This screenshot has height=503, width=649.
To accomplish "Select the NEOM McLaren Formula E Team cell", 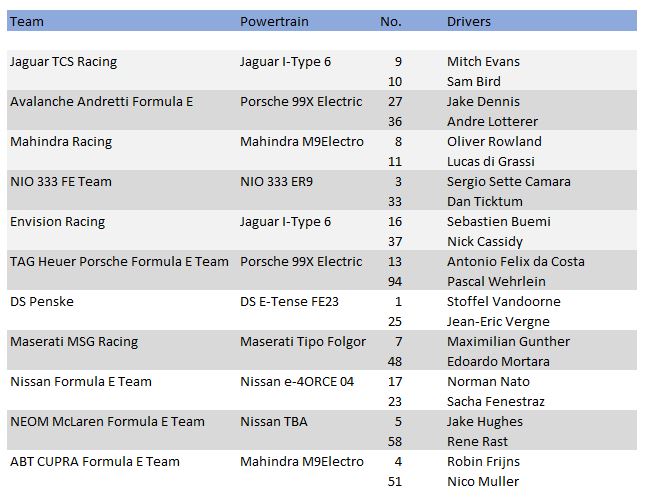I will [x=107, y=421].
